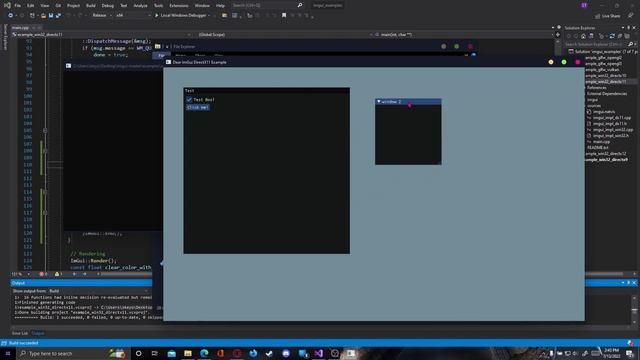Open Microsoft Edge from the taskbar
Image resolution: width=640 pixels, height=360 pixels.
(204, 353)
